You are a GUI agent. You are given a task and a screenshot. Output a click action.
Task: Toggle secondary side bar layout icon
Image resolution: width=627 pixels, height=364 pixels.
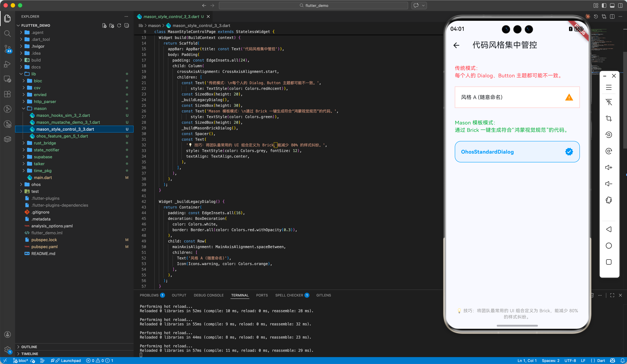[x=620, y=5]
